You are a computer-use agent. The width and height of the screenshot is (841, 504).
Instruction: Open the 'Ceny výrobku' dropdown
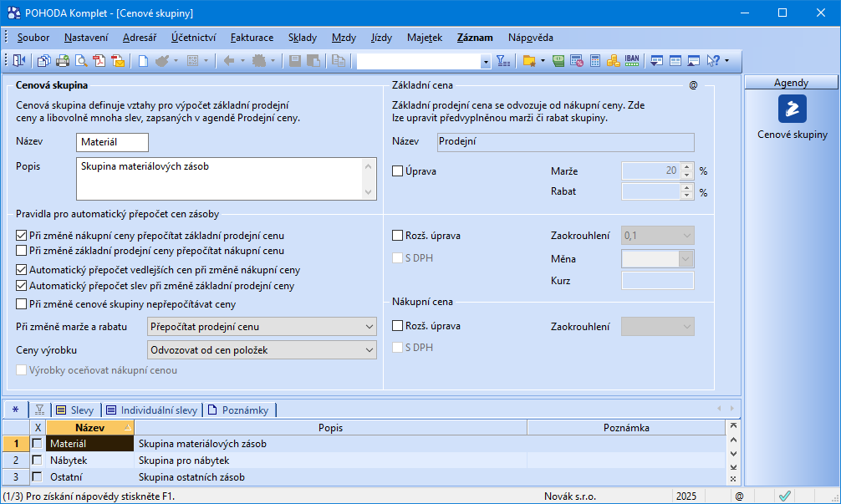tap(262, 350)
